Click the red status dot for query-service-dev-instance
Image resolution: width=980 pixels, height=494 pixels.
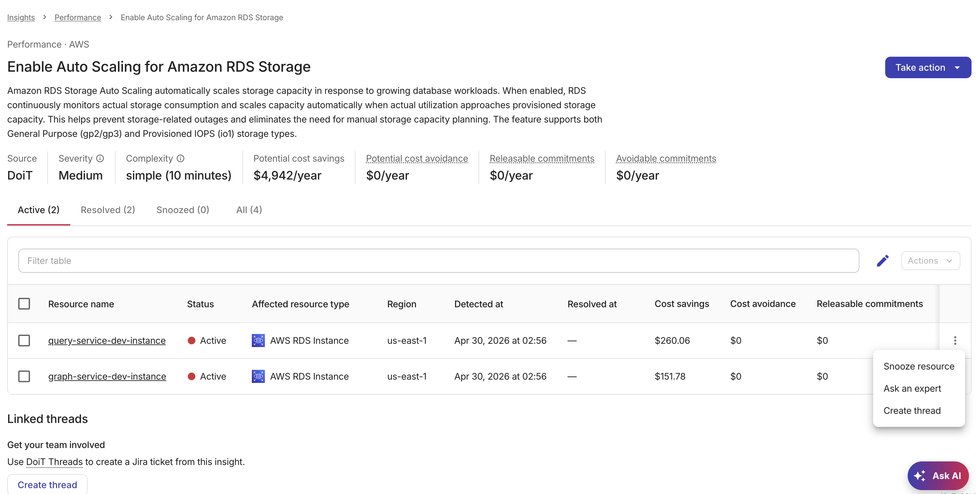pyautogui.click(x=192, y=340)
